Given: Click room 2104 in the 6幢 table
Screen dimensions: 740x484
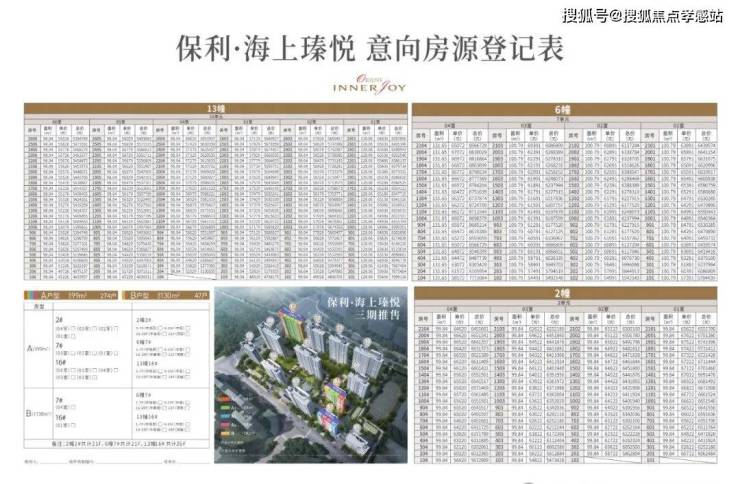Looking at the screenshot, I should click(x=421, y=146).
